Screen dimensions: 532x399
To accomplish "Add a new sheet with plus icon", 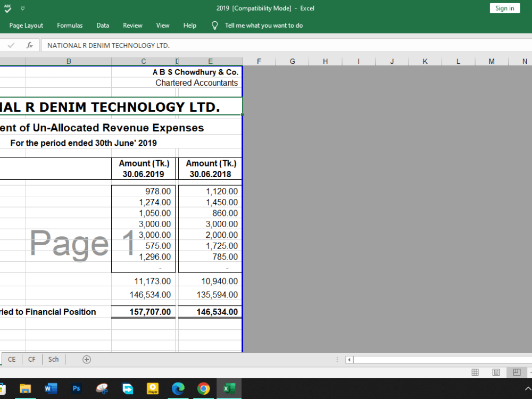I will [x=87, y=360].
